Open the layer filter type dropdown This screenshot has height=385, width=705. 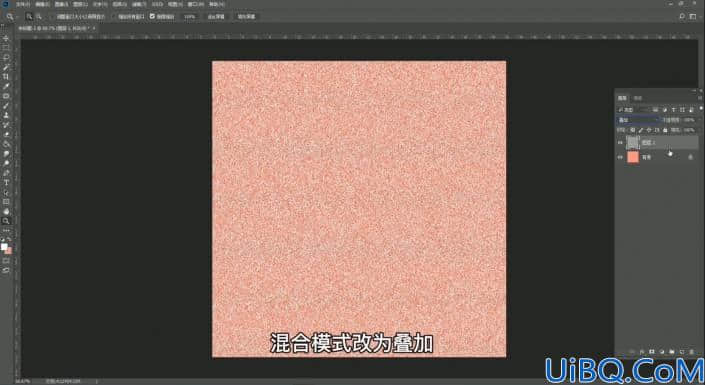coord(634,109)
